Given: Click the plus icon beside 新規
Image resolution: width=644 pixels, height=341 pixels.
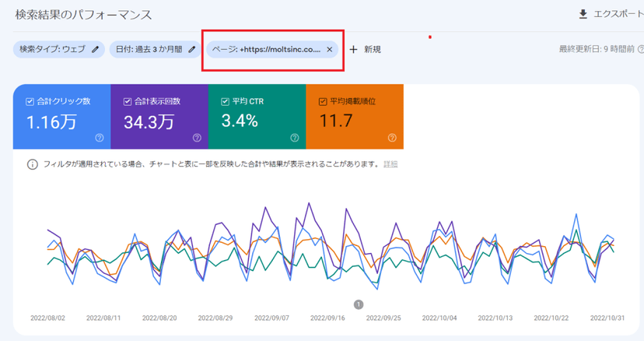Looking at the screenshot, I should coord(353,49).
